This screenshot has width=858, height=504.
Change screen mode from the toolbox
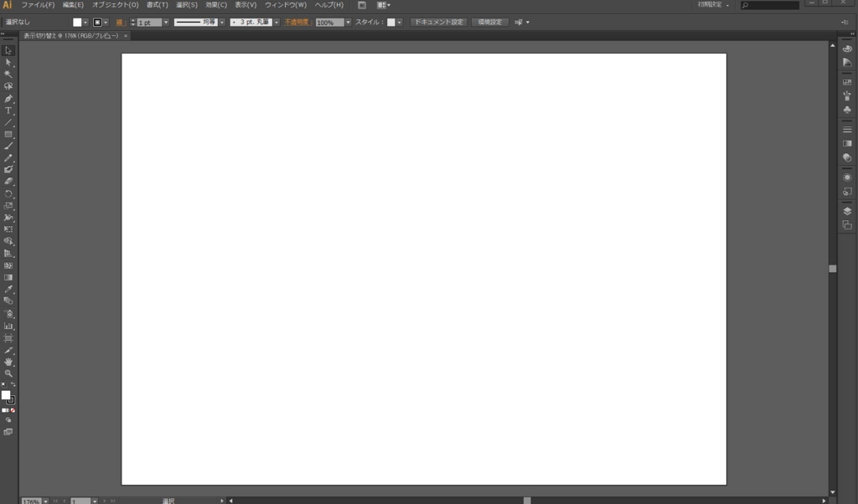8,432
